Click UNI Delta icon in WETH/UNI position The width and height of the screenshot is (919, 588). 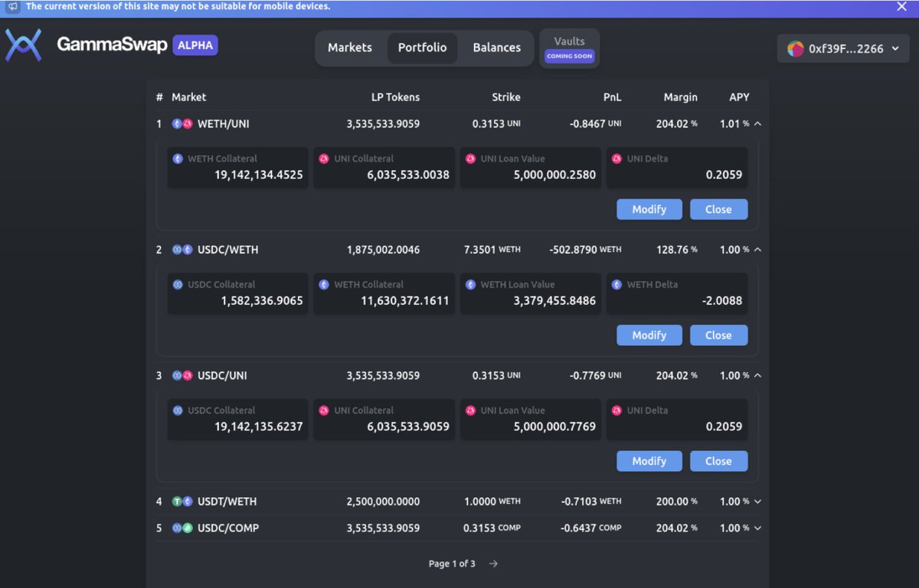[616, 158]
